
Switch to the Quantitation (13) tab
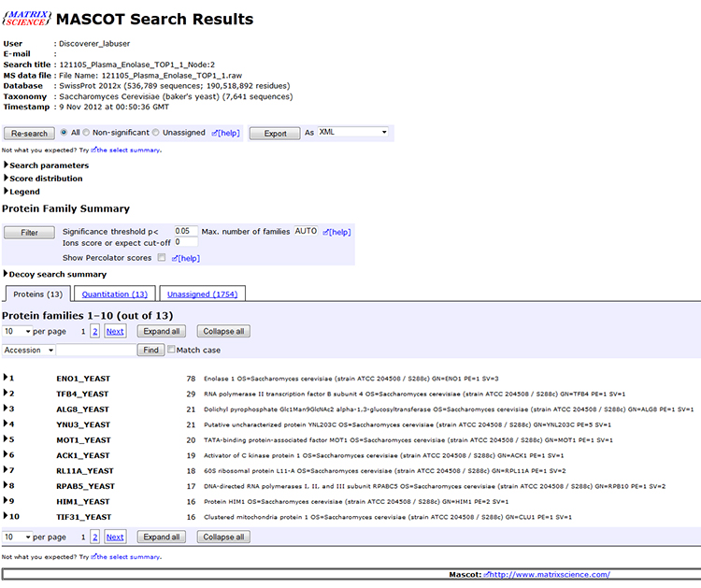pyautogui.click(x=114, y=294)
